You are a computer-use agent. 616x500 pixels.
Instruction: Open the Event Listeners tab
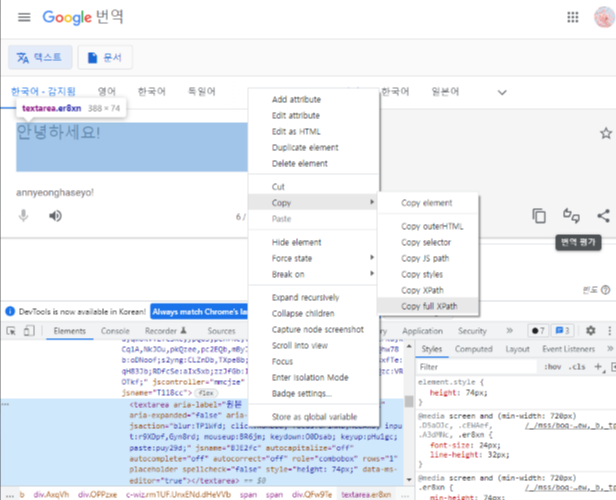(x=568, y=349)
